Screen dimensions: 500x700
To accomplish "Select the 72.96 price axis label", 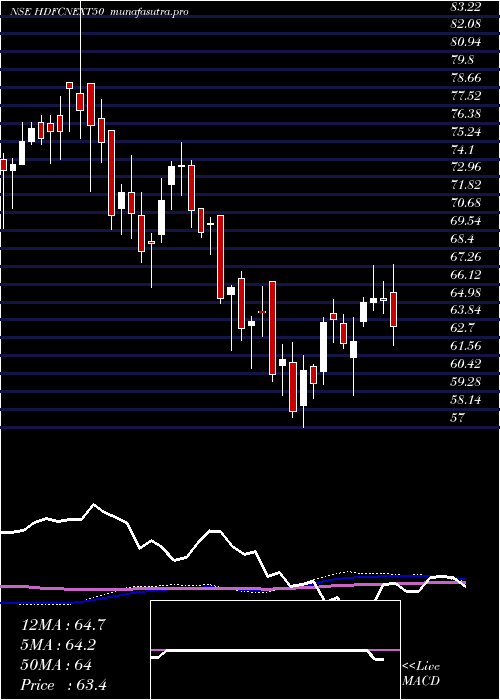I will 466,167.
